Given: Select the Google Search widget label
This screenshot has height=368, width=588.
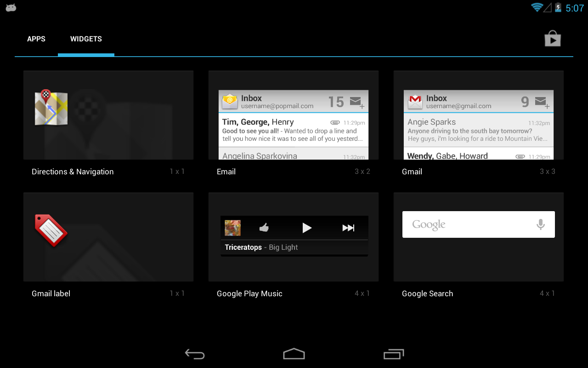Looking at the screenshot, I should coord(427,293).
